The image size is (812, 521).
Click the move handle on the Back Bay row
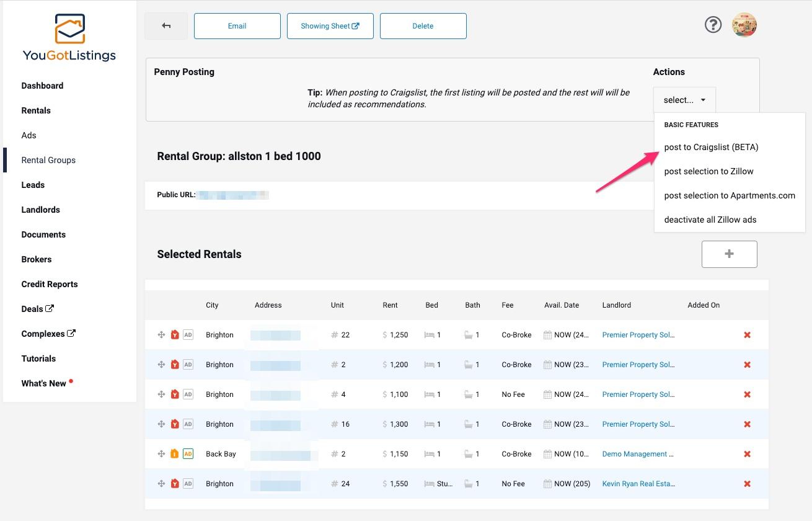(x=161, y=454)
